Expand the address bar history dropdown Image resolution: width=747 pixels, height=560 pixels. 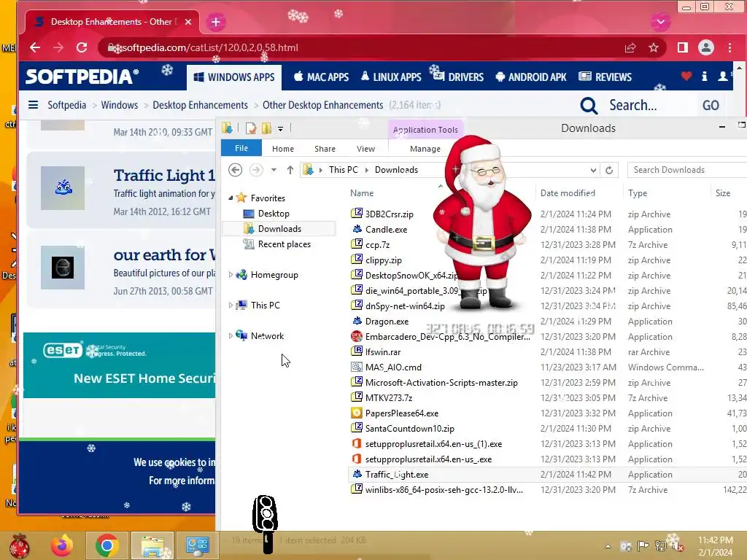(x=593, y=170)
